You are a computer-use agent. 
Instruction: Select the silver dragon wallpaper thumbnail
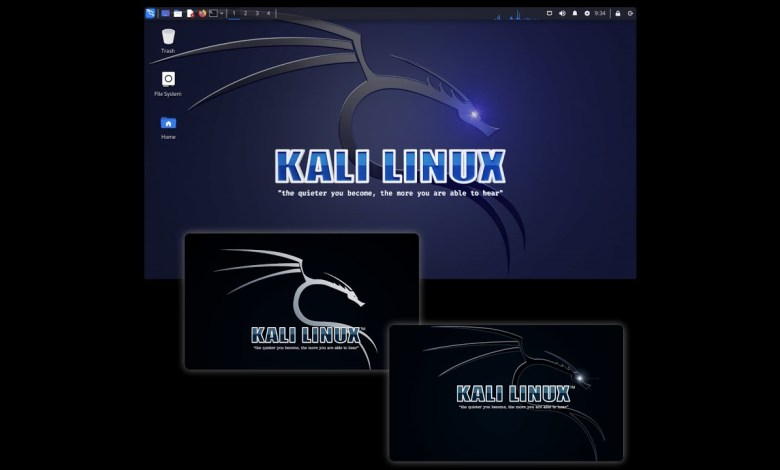[301, 301]
